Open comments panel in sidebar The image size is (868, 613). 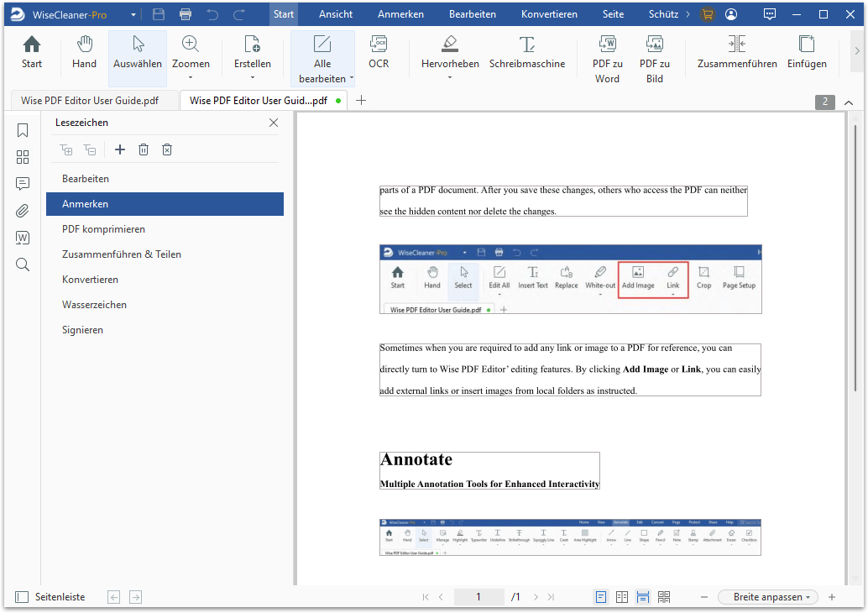(x=23, y=184)
